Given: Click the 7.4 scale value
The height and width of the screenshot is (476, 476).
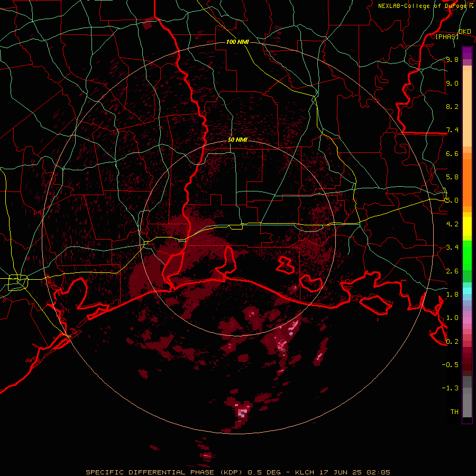Looking at the screenshot, I should click(452, 130).
